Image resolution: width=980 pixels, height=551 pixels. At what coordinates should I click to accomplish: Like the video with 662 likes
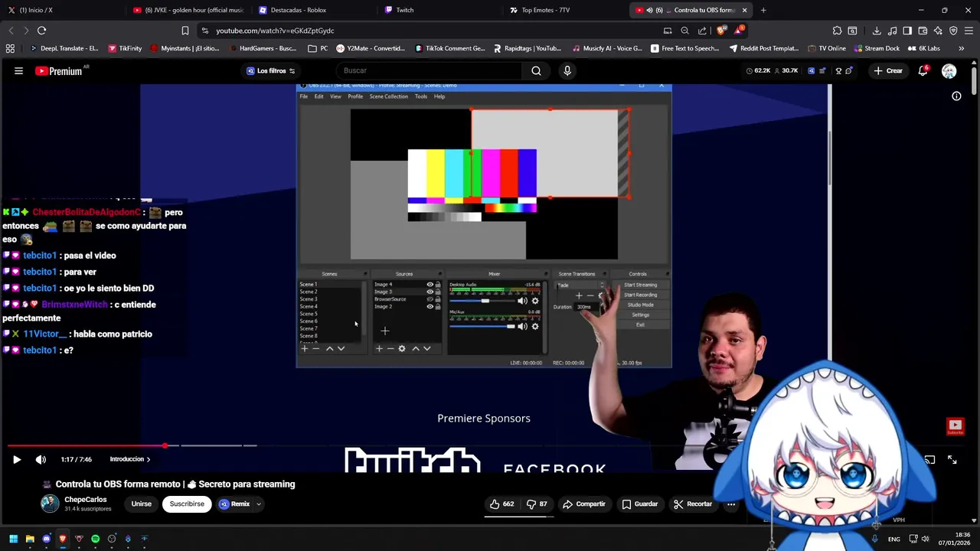coord(502,504)
